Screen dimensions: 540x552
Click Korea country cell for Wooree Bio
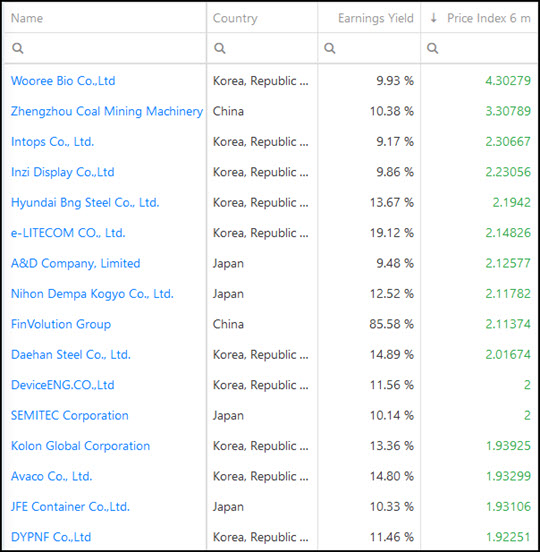(x=260, y=81)
